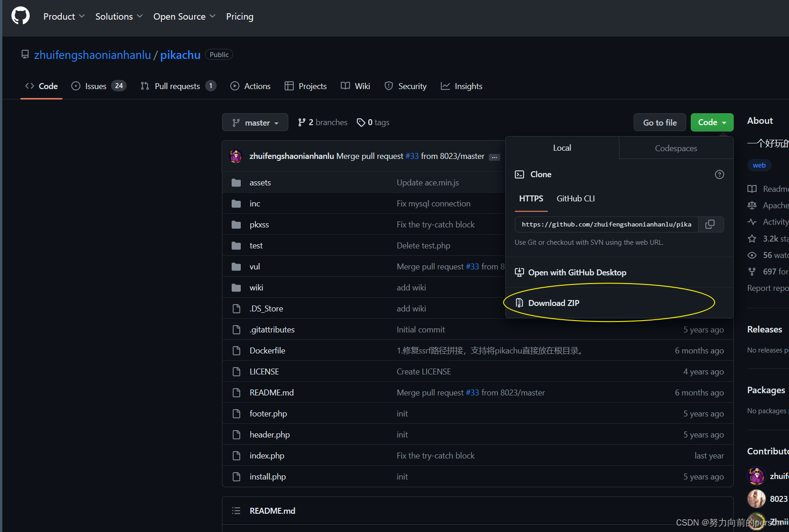789x532 pixels.
Task: Open the Fix mysql connection commit
Action: tap(434, 204)
